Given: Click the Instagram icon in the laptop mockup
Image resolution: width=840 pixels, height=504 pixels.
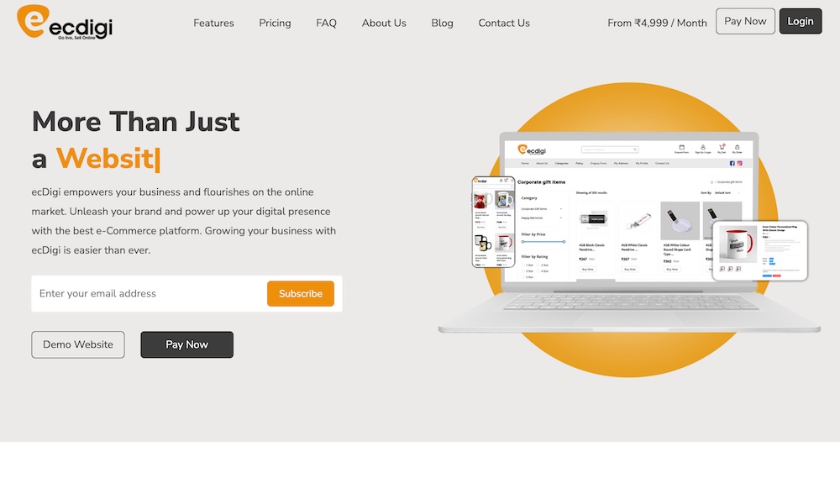Looking at the screenshot, I should pos(740,163).
